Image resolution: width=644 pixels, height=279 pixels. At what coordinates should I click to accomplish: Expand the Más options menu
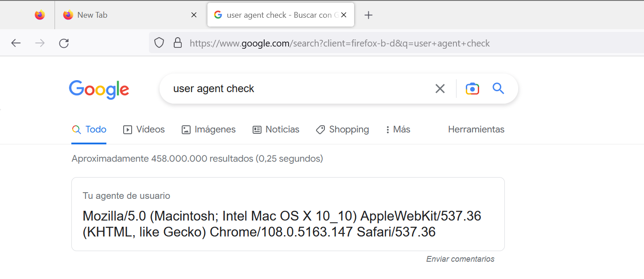coord(398,129)
